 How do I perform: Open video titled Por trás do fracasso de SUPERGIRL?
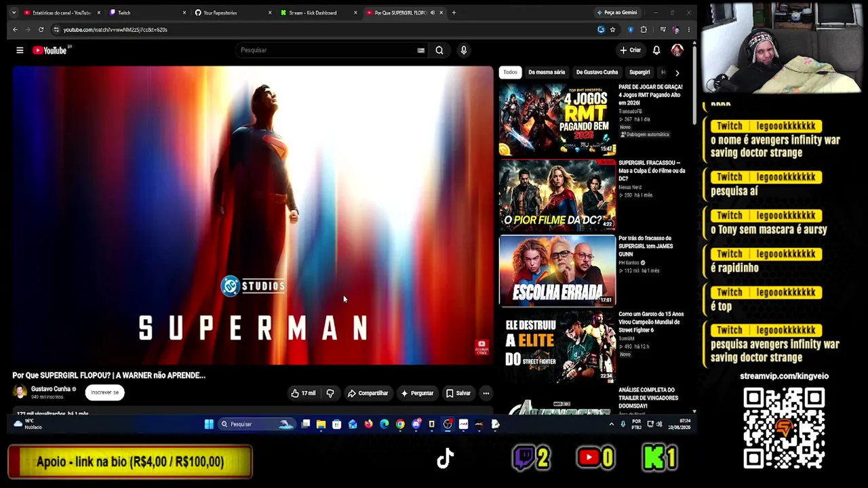(646, 246)
